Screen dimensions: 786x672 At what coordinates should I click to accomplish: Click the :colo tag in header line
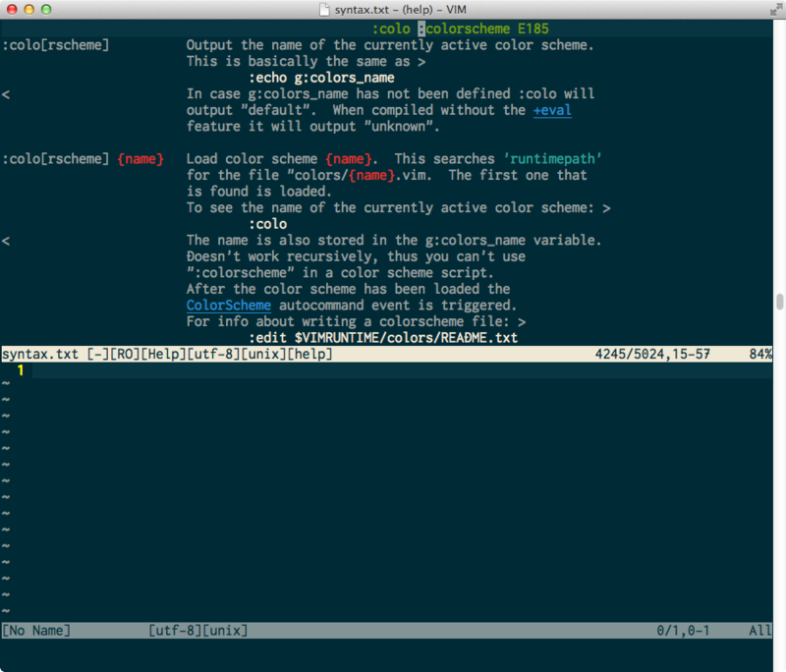(391, 28)
